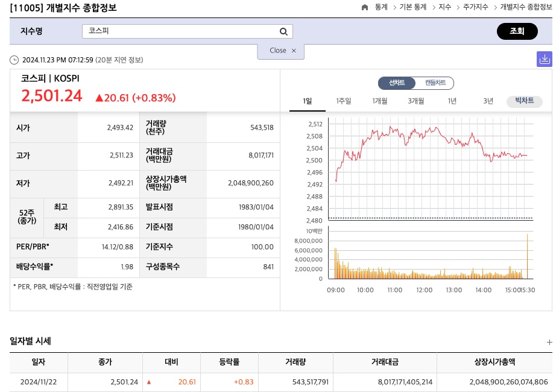
Task: Open the 빅차트 button
Action: point(525,101)
